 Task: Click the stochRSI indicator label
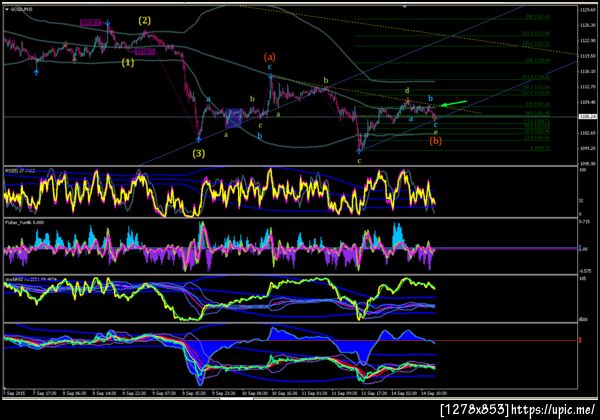coord(31,280)
